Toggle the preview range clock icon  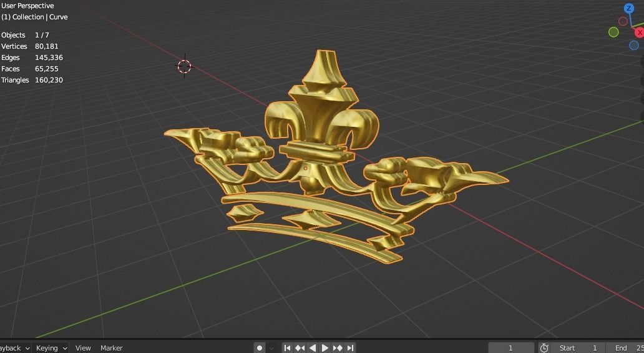(544, 348)
